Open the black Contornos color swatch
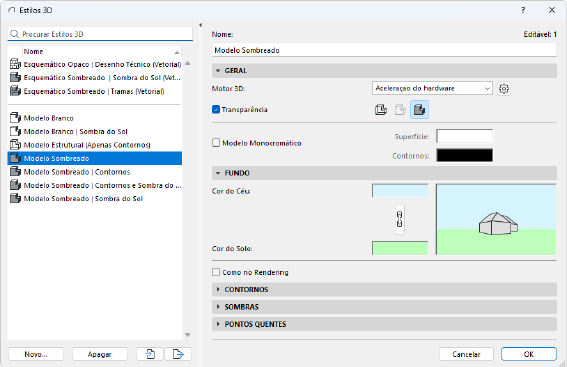Screen dimensions: 567x367 click(464, 155)
